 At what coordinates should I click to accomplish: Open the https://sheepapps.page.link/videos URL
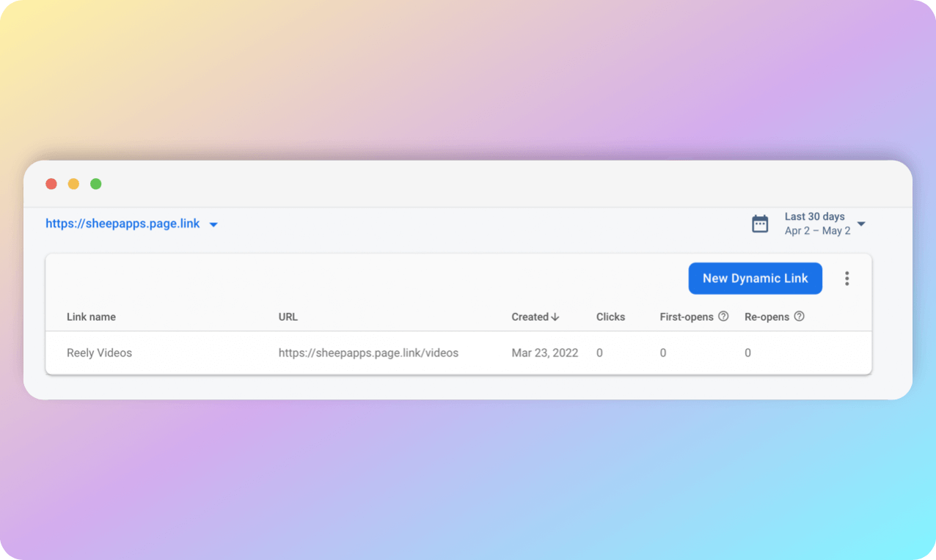coord(368,353)
